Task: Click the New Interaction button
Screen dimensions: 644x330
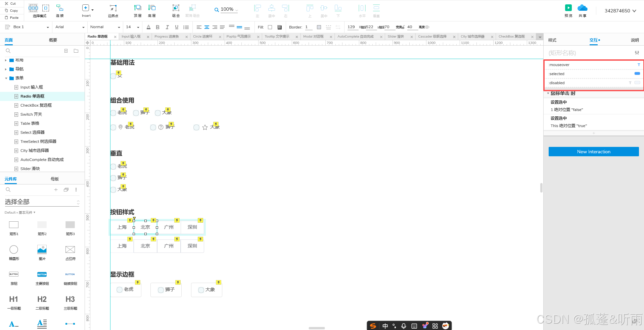Action: tap(594, 152)
